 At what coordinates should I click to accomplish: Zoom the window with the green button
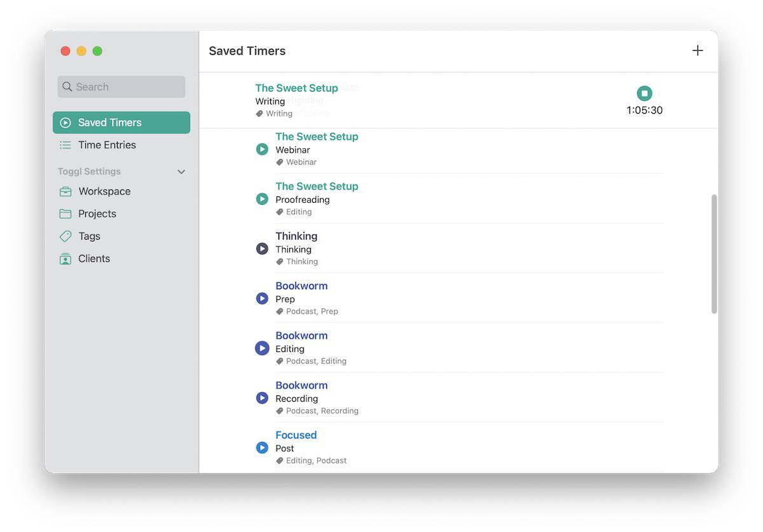coord(97,51)
